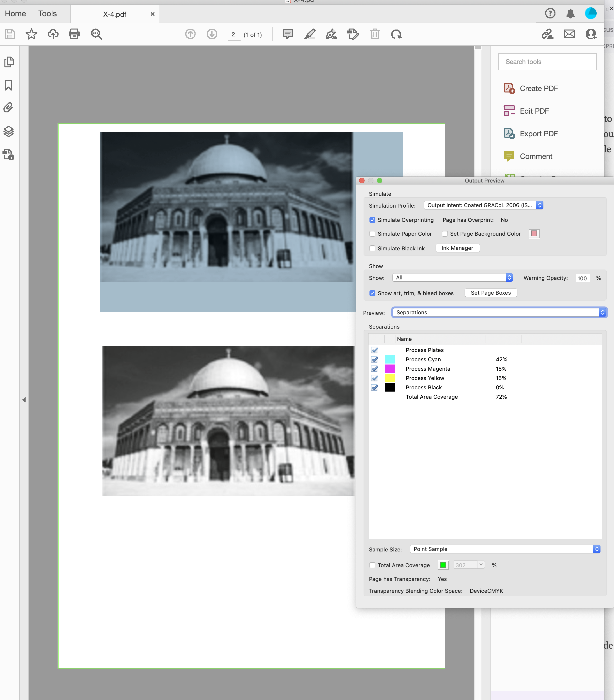Image resolution: width=614 pixels, height=700 pixels.
Task: Enable Simulate Paper Color
Action: [373, 234]
